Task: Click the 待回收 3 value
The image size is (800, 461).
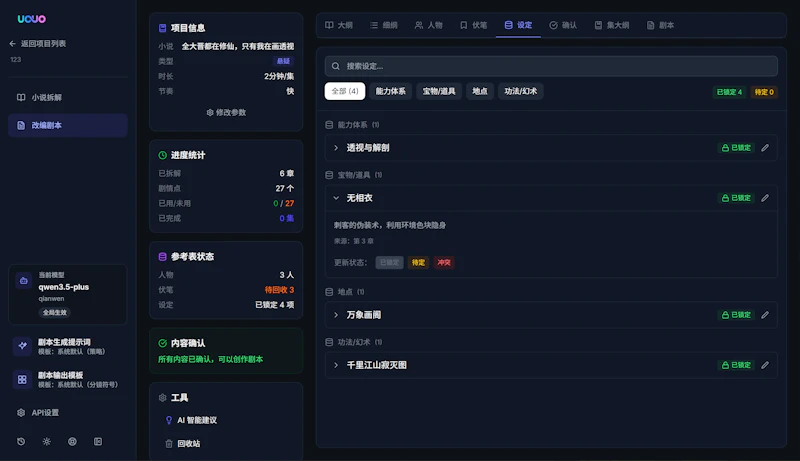Action: tap(279, 290)
